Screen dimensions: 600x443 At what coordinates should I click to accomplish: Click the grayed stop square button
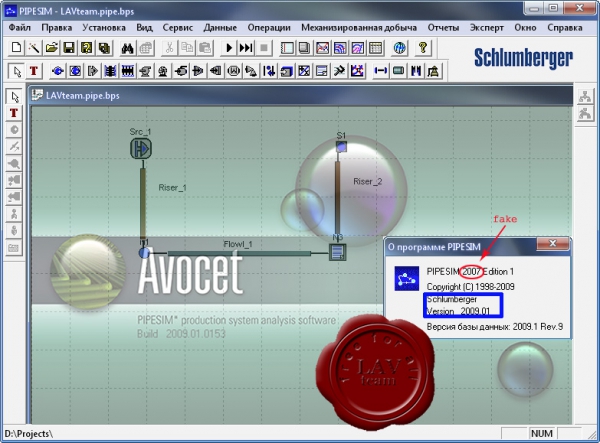[264, 48]
